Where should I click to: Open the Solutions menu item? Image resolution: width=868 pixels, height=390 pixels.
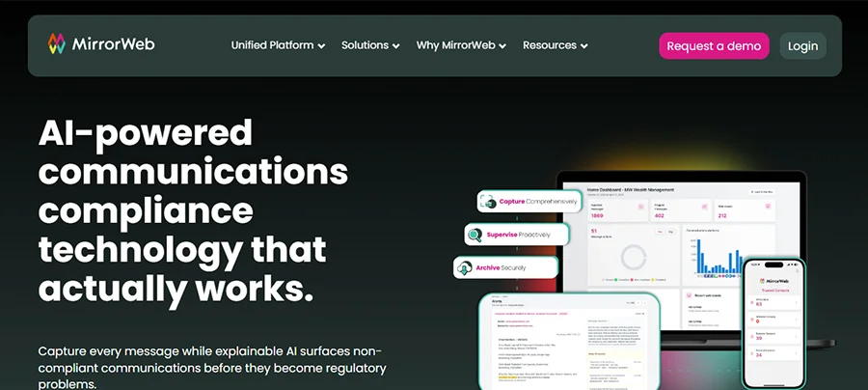(365, 45)
